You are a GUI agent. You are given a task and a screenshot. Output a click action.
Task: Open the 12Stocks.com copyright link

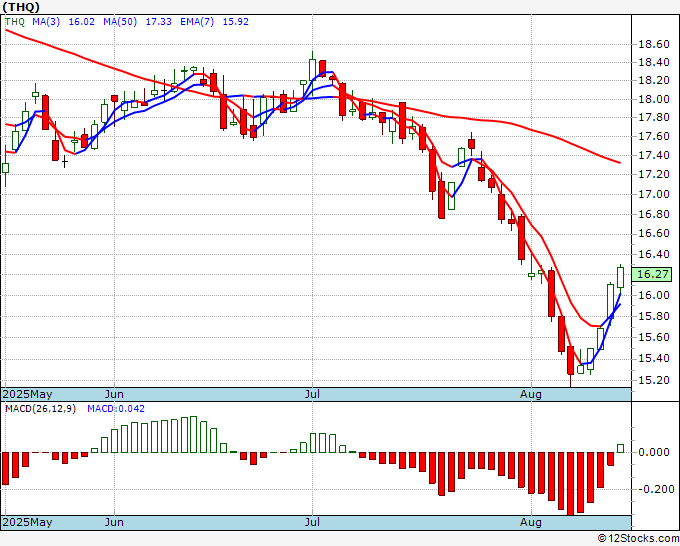tap(638, 538)
